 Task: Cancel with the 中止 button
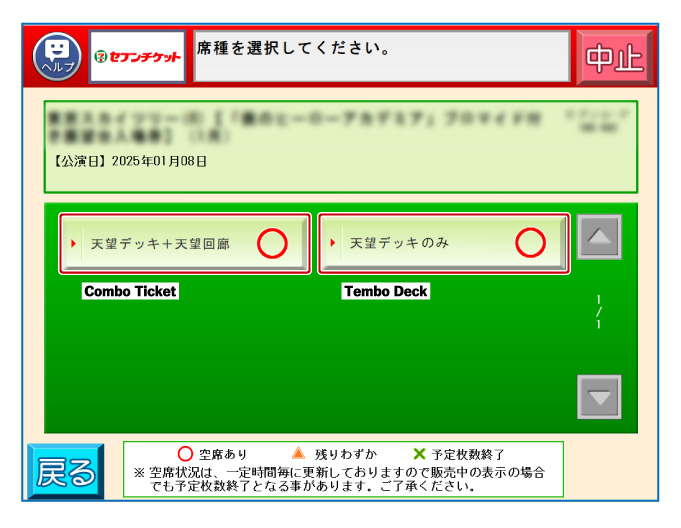[615, 58]
